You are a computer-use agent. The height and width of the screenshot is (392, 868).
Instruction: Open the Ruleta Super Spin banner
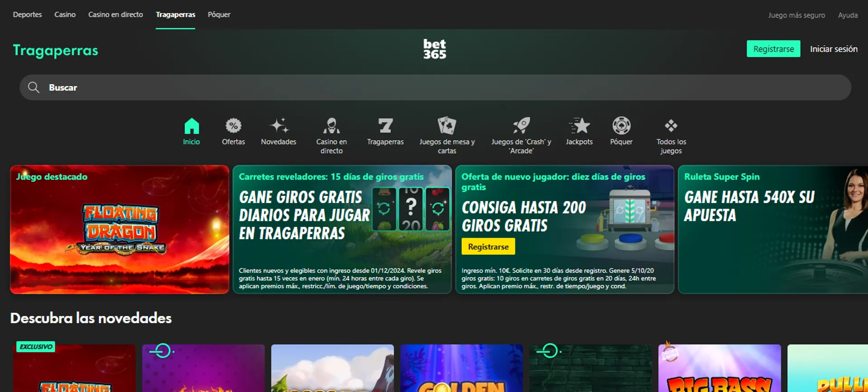click(773, 229)
